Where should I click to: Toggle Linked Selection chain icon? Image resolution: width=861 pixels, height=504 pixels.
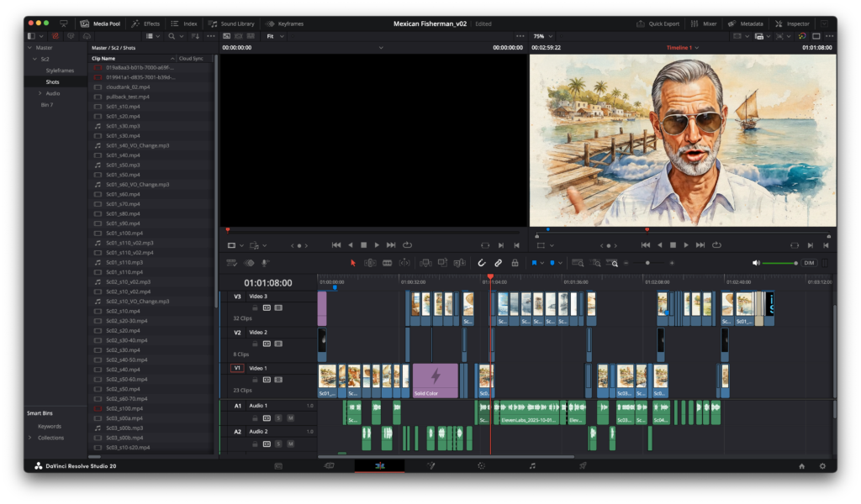[x=498, y=263]
